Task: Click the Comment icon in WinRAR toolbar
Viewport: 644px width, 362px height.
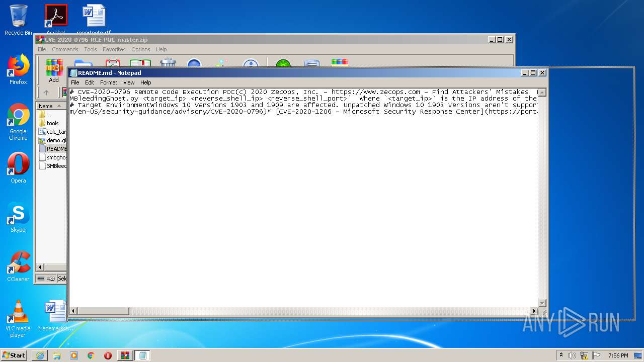Action: click(x=312, y=63)
